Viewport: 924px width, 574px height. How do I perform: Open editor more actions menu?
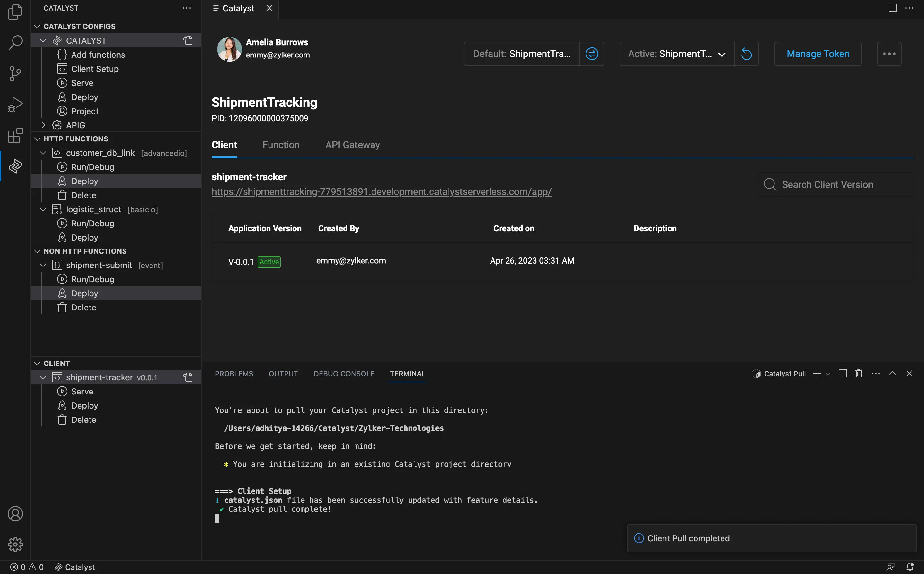pos(909,8)
